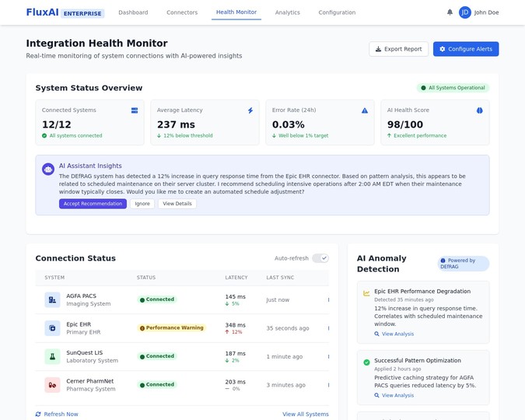Image resolution: width=525 pixels, height=420 pixels.
Task: Click the John Doe username
Action: pyautogui.click(x=486, y=12)
